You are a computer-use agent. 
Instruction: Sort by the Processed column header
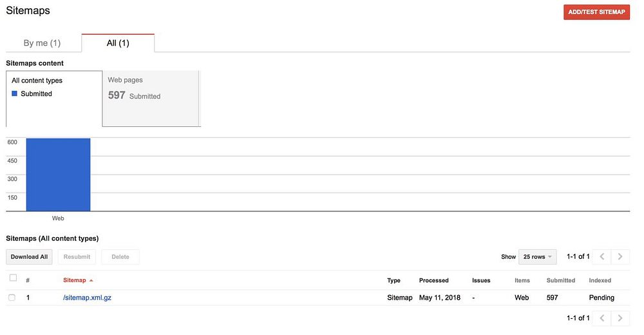click(x=433, y=280)
